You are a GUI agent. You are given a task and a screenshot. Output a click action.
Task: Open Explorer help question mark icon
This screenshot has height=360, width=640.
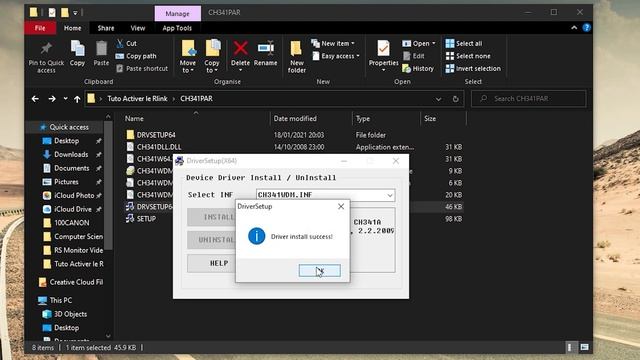(x=587, y=28)
